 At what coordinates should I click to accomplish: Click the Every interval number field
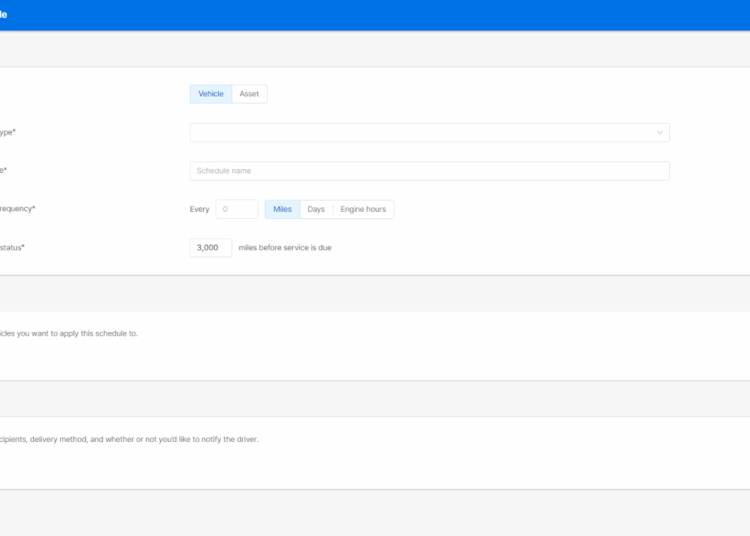pos(237,209)
